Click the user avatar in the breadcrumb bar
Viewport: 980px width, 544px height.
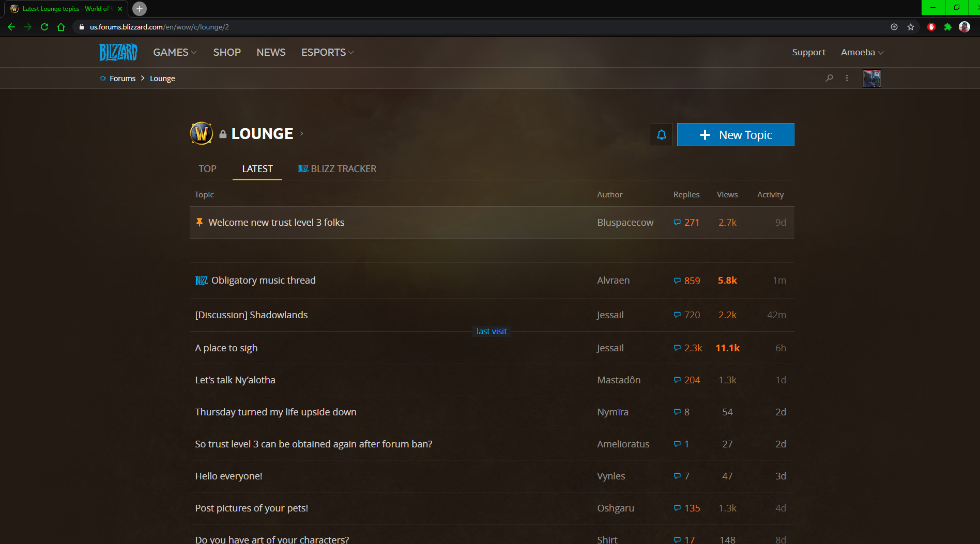click(x=871, y=79)
